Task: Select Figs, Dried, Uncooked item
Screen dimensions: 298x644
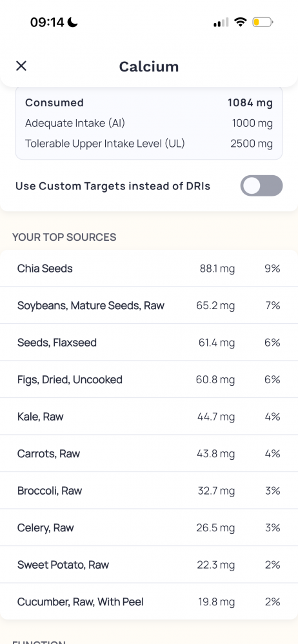Action: 149,379
